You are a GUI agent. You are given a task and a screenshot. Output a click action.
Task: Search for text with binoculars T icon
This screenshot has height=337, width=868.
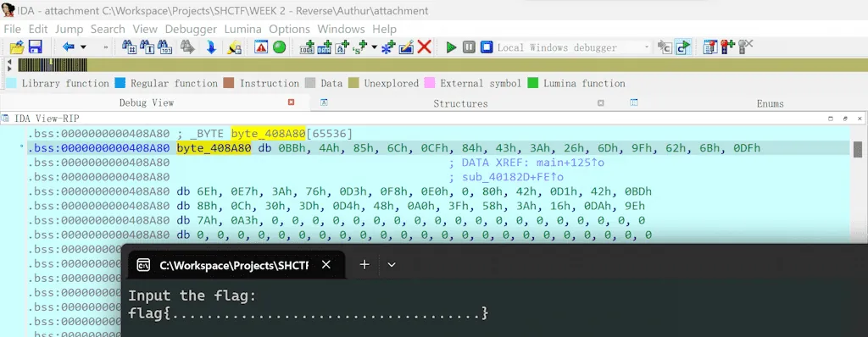coord(147,47)
